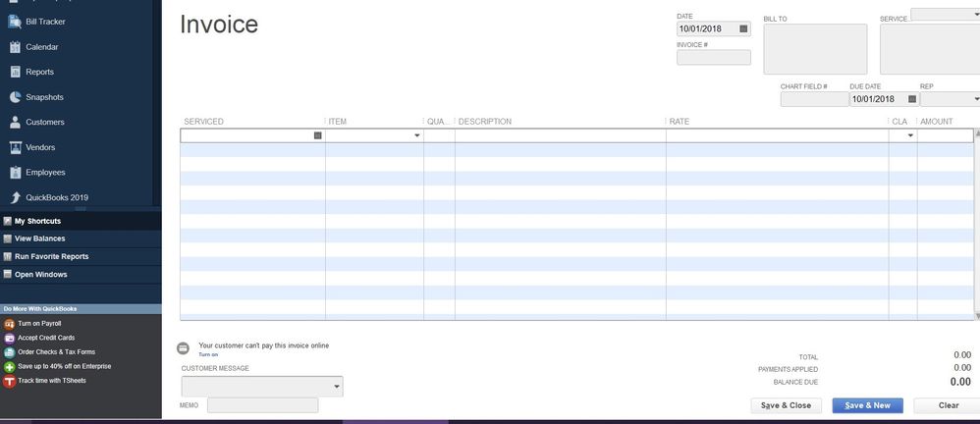Viewport: 980px width, 424px height.
Task: Click the Bill Tracker label
Action: click(x=45, y=22)
